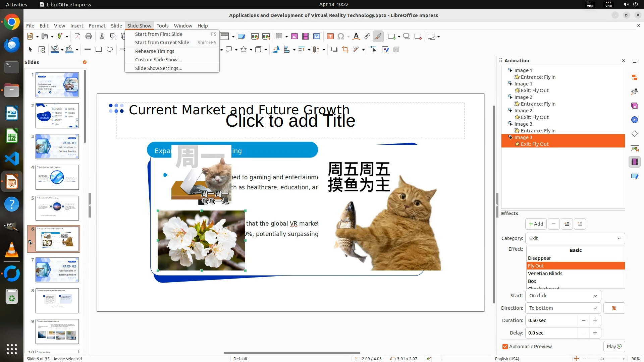
Task: Increase the animation Duration value
Action: (x=595, y=320)
